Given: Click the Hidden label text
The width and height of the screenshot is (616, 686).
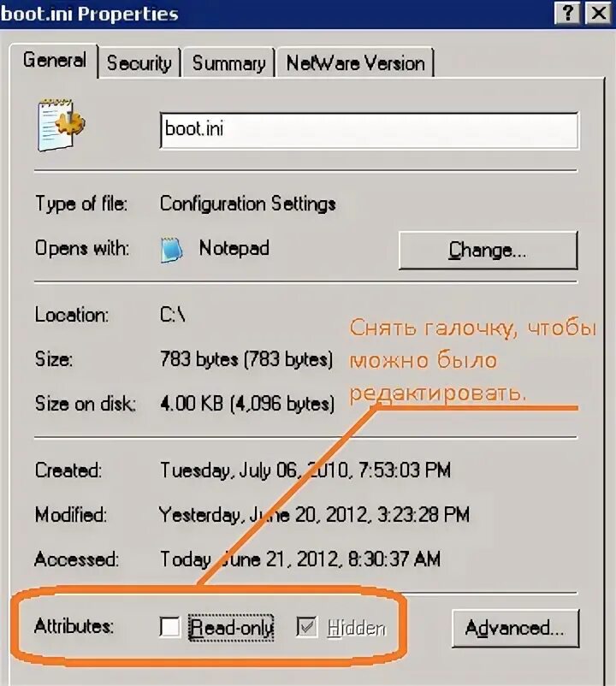Looking at the screenshot, I should pyautogui.click(x=357, y=628).
